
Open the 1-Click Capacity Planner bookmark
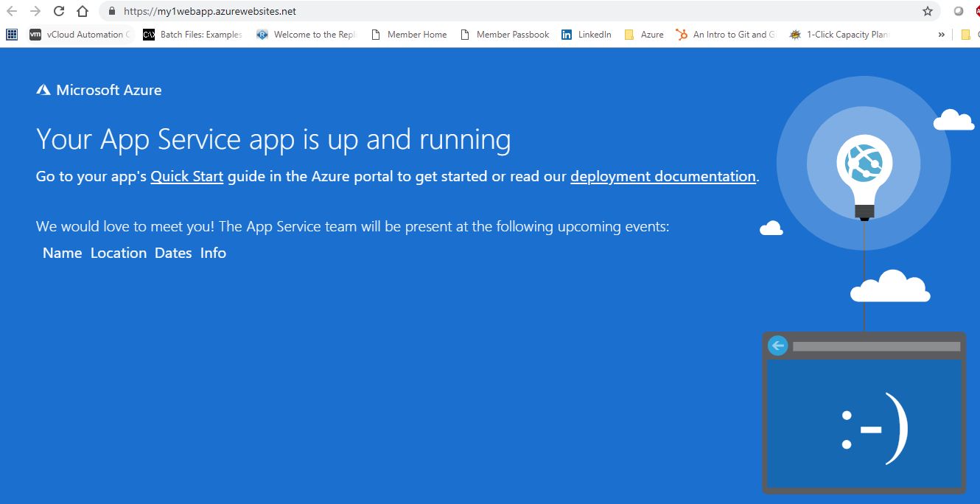click(839, 35)
